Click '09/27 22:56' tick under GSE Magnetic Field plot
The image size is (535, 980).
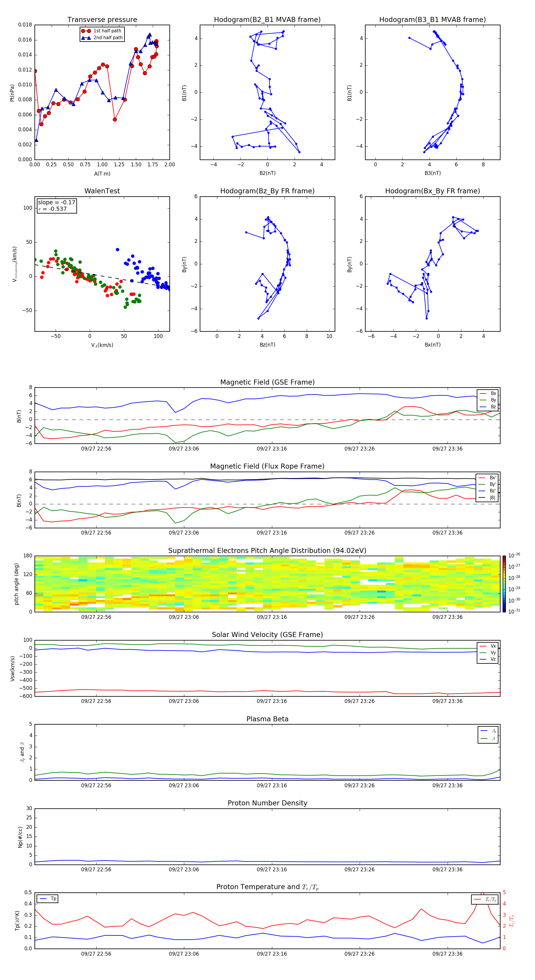(96, 448)
